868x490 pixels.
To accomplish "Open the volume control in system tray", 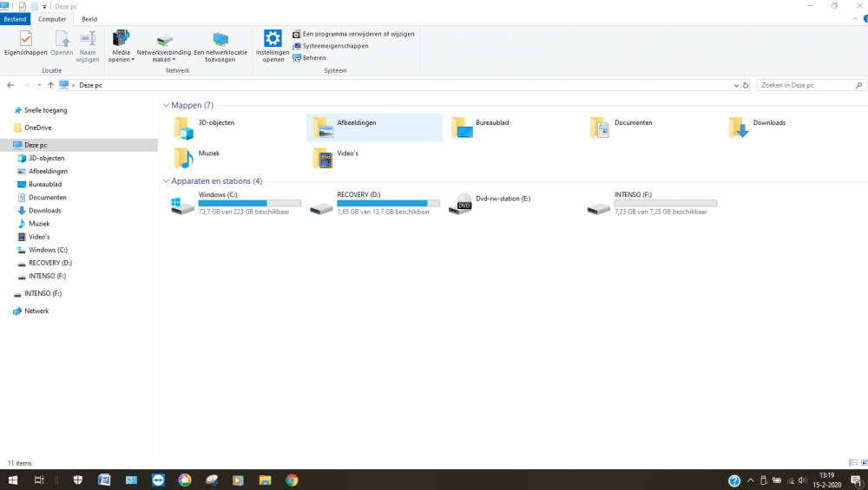I will pyautogui.click(x=802, y=480).
